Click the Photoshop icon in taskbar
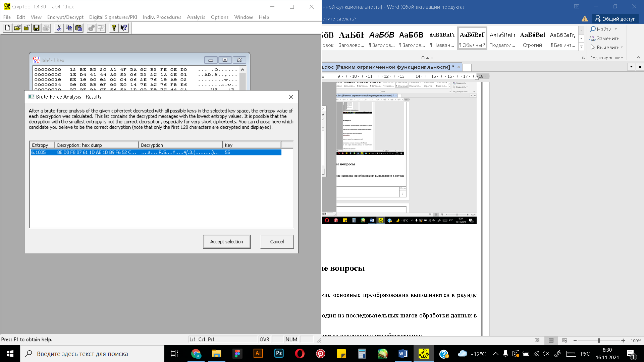The width and height of the screenshot is (644, 362). coord(279,354)
